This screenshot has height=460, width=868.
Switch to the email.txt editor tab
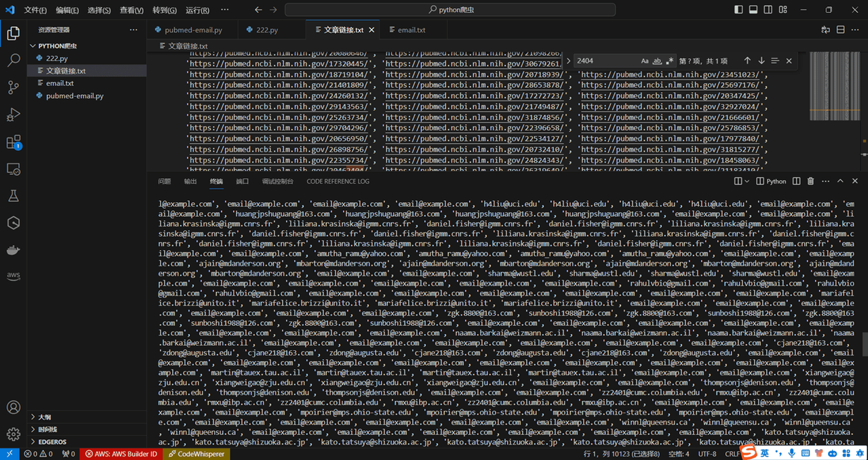pyautogui.click(x=412, y=30)
